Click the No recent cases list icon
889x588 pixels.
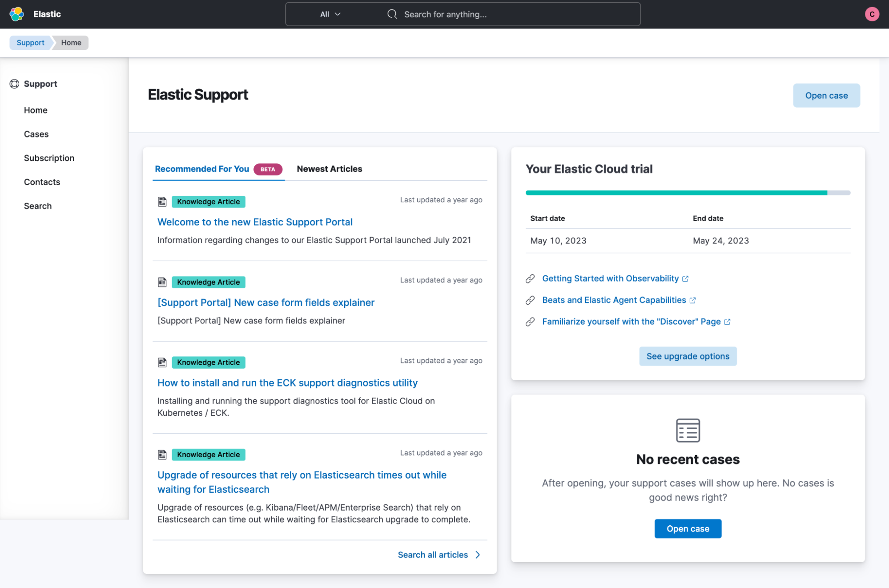click(x=688, y=430)
